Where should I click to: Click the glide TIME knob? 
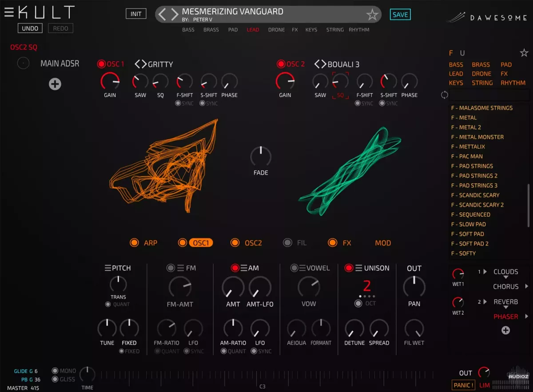[x=88, y=374]
